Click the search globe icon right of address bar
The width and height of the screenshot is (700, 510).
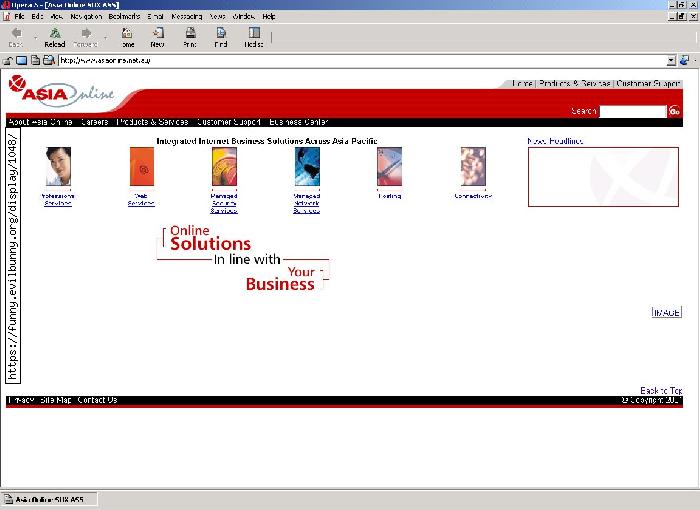684,60
